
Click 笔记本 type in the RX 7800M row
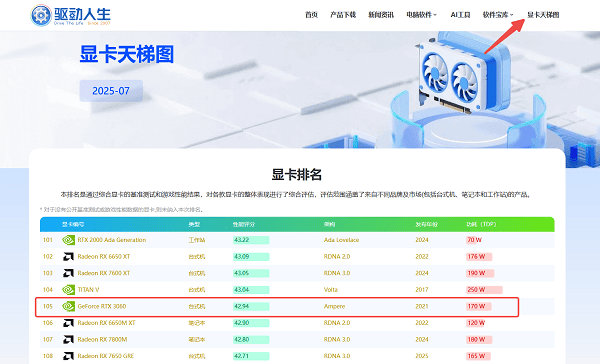coord(197,340)
